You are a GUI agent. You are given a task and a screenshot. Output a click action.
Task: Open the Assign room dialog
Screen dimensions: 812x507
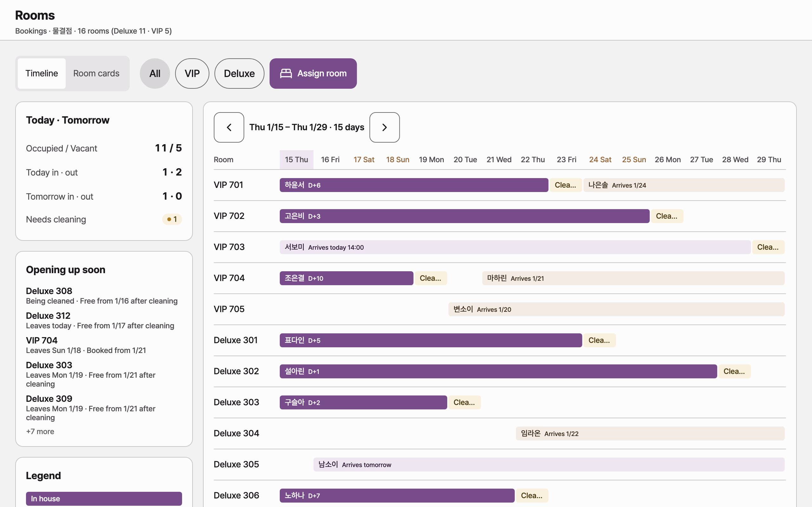click(313, 74)
